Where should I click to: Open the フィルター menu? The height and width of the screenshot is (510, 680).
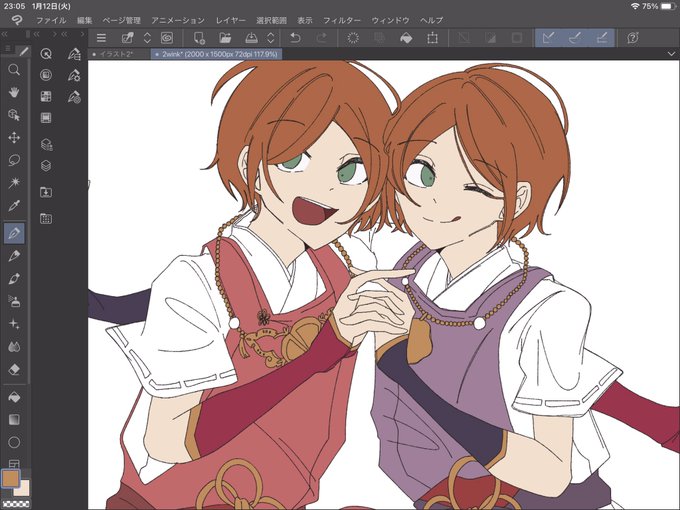click(x=342, y=20)
